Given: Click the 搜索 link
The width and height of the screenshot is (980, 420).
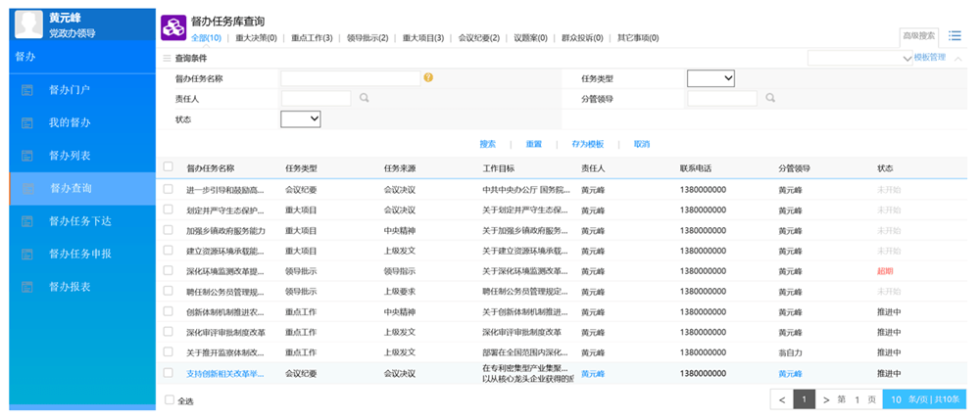Looking at the screenshot, I should click(x=487, y=144).
